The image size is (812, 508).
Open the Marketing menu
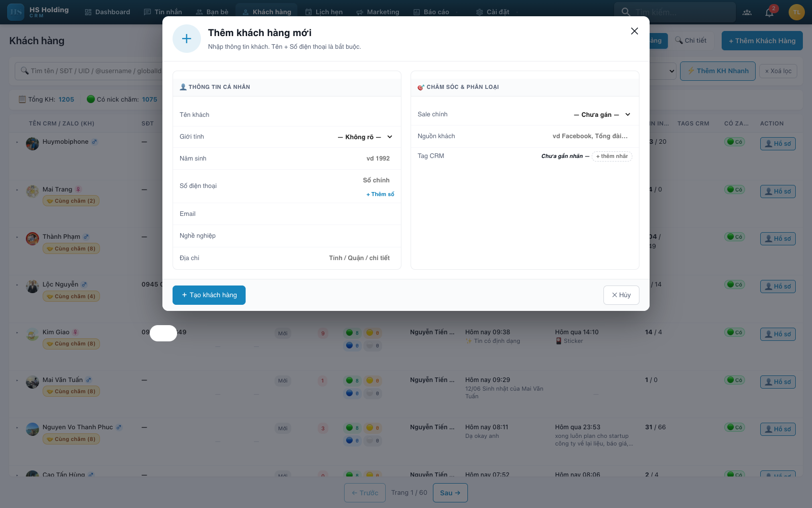(378, 12)
